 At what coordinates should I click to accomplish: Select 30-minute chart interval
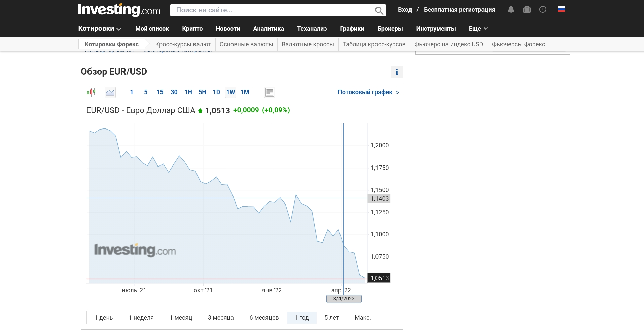(174, 92)
